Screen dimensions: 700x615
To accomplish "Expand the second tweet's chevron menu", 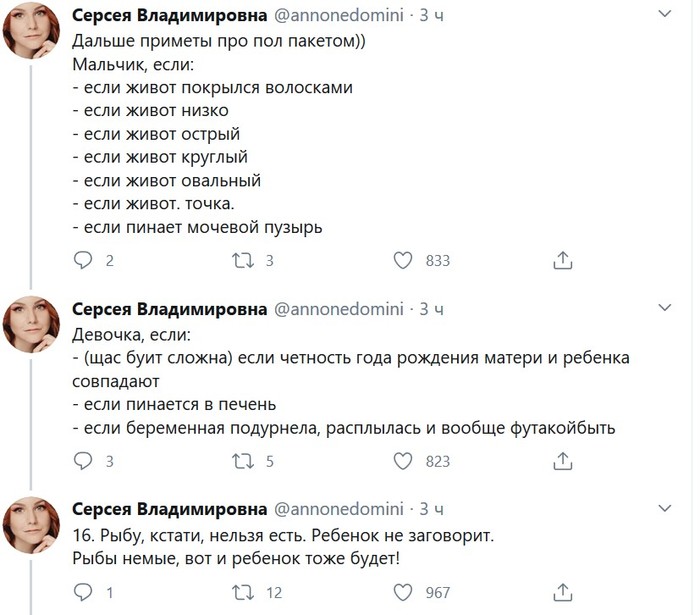I will click(x=667, y=306).
